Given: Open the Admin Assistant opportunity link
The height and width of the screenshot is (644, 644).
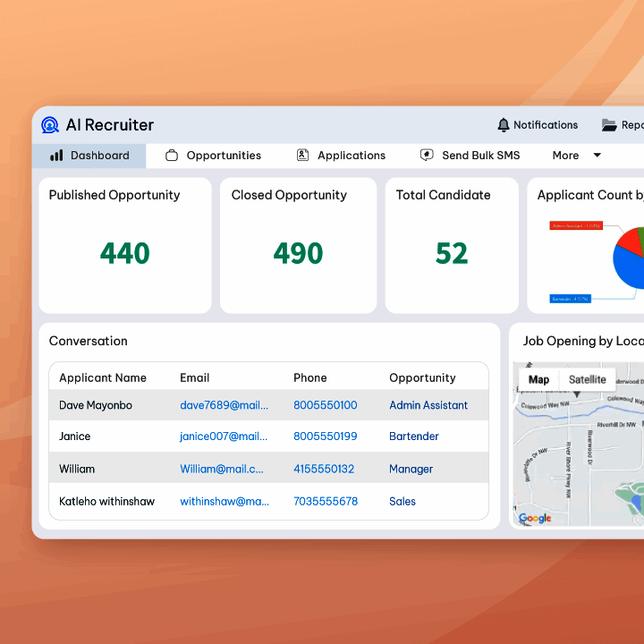Looking at the screenshot, I should click(428, 405).
